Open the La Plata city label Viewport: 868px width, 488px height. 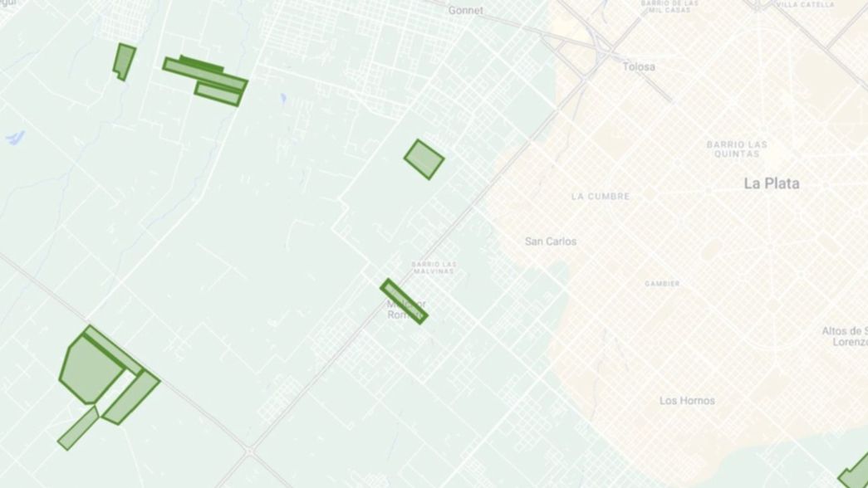tap(772, 184)
